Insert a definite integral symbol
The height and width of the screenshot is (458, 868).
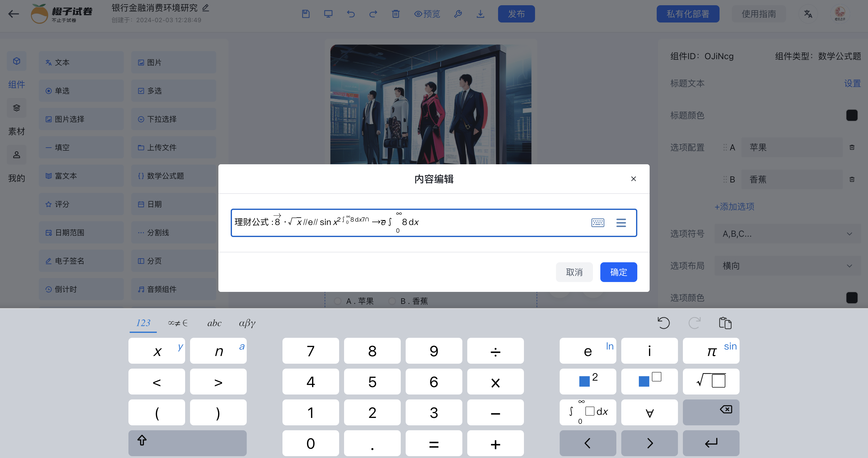(588, 412)
